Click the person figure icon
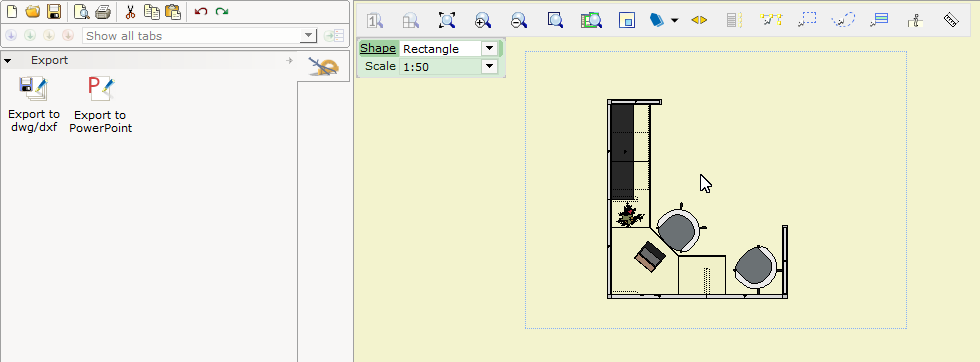The image size is (980, 362). pyautogui.click(x=915, y=20)
